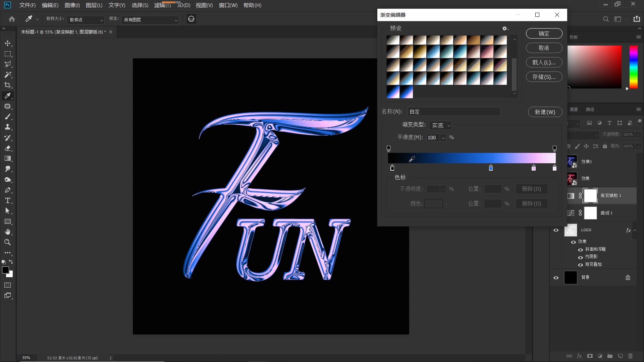
Task: Select the Move tool
Action: pyautogui.click(x=8, y=44)
